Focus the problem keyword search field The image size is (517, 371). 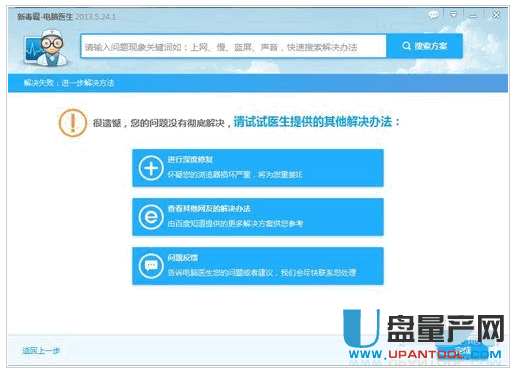233,47
